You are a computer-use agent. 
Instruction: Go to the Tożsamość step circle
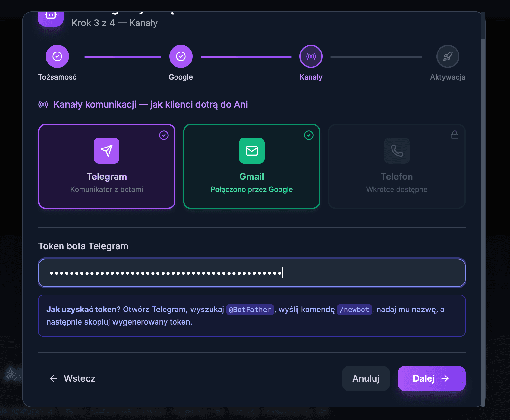[57, 56]
